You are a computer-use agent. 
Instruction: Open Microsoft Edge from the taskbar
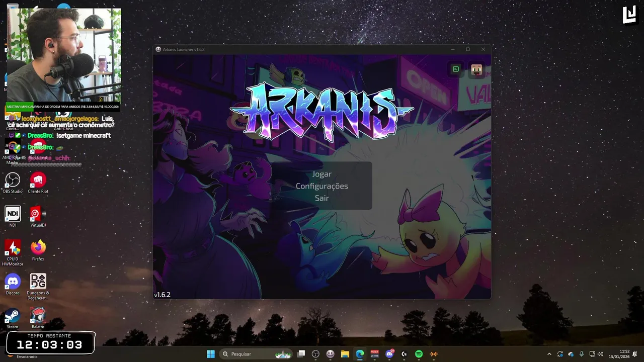360,354
